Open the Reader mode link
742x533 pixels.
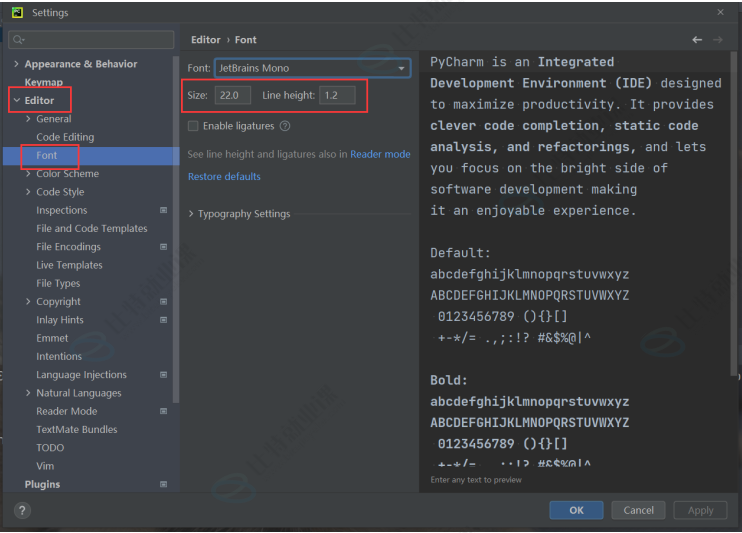pos(380,154)
